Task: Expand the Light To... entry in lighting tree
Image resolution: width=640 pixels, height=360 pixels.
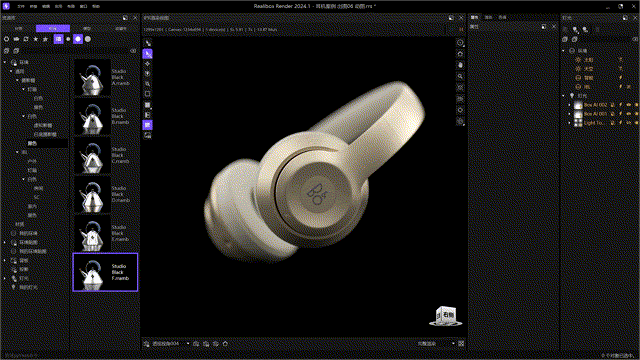Action: pos(570,123)
